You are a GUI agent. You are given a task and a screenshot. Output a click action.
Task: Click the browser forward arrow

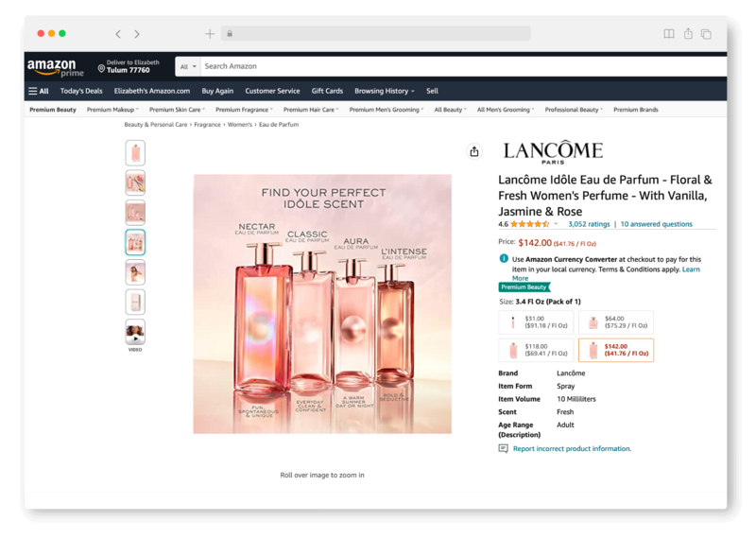(137, 34)
